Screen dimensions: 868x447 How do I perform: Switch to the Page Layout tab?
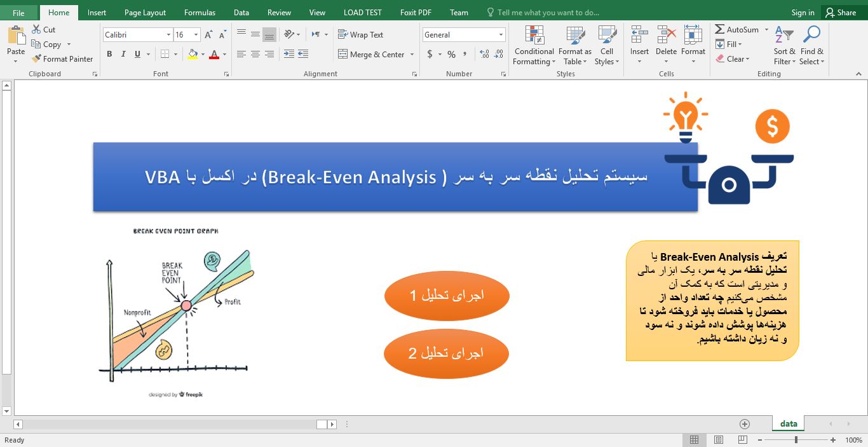coord(145,12)
